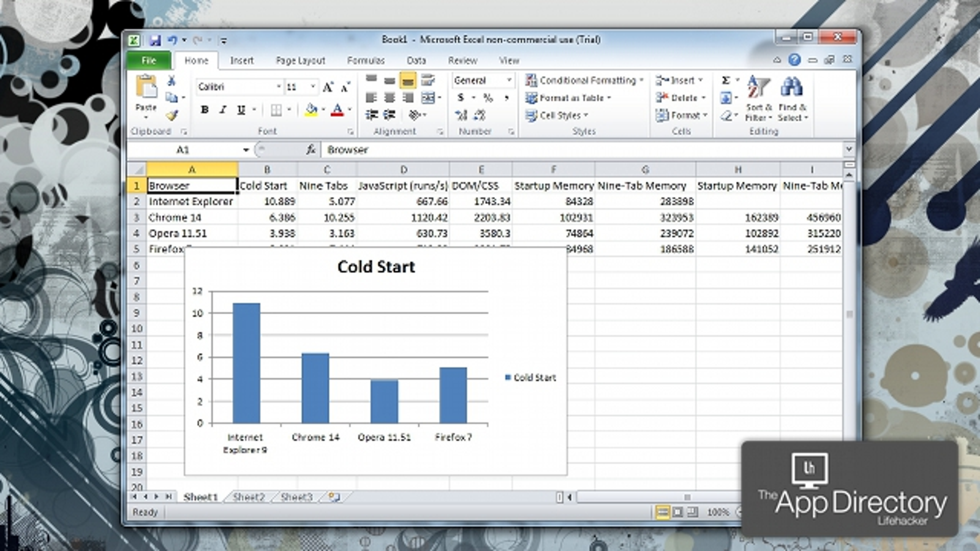Toggle Align Text Left
This screenshot has width=980, height=551.
pyautogui.click(x=371, y=98)
